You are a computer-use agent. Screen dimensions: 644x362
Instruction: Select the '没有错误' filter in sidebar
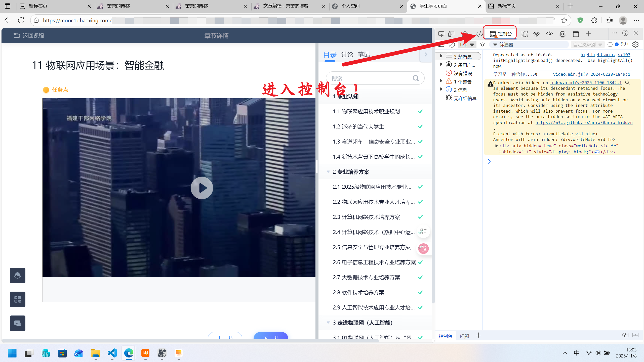tap(462, 73)
